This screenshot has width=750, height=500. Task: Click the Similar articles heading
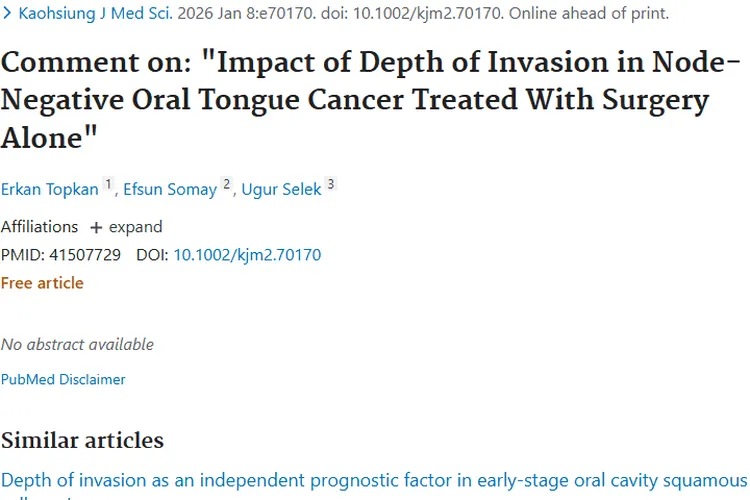coord(82,440)
